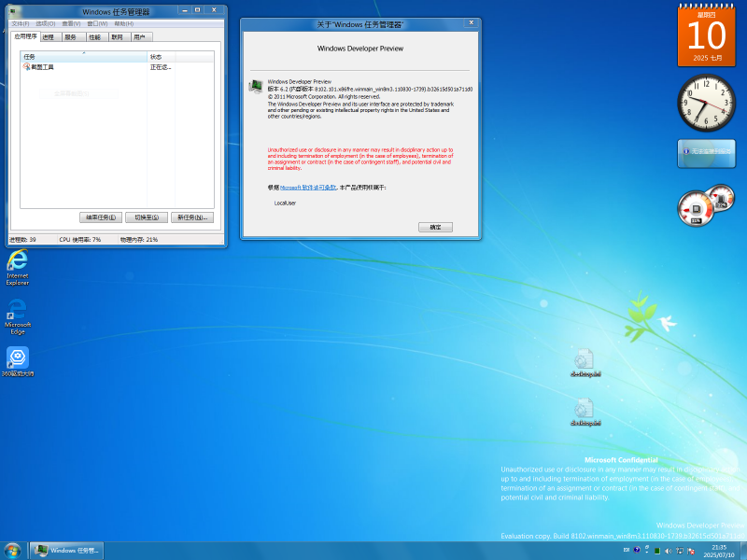
Task: Click the green Task Manager tray icon
Action: (657, 551)
